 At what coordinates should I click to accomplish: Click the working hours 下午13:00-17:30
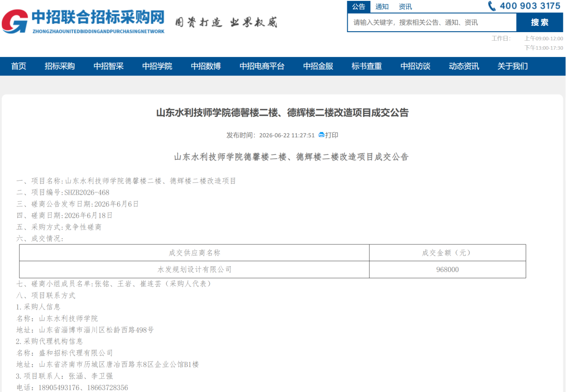pyautogui.click(x=544, y=48)
